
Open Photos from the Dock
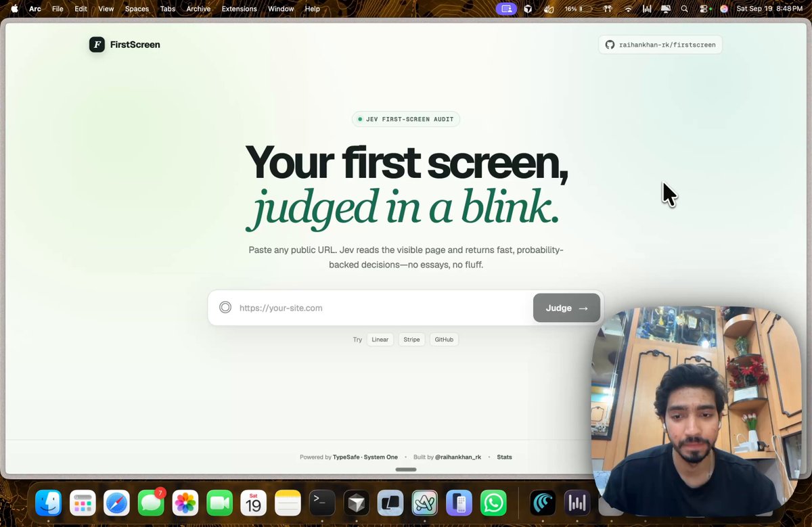(185, 503)
